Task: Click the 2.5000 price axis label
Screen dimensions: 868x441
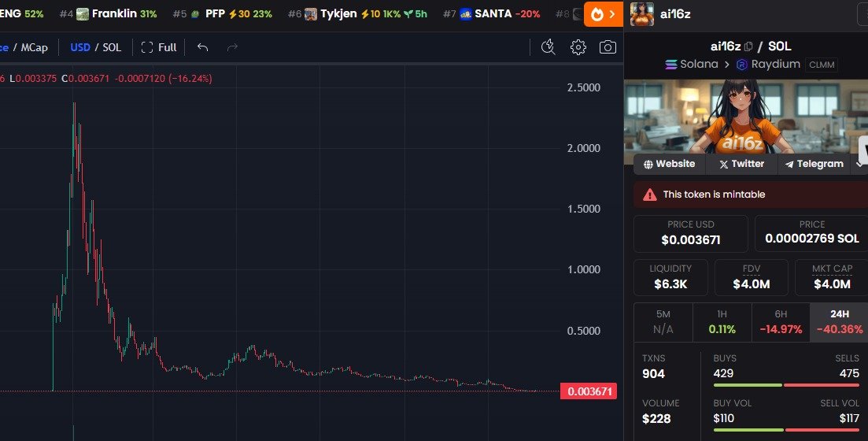Action: coord(583,87)
